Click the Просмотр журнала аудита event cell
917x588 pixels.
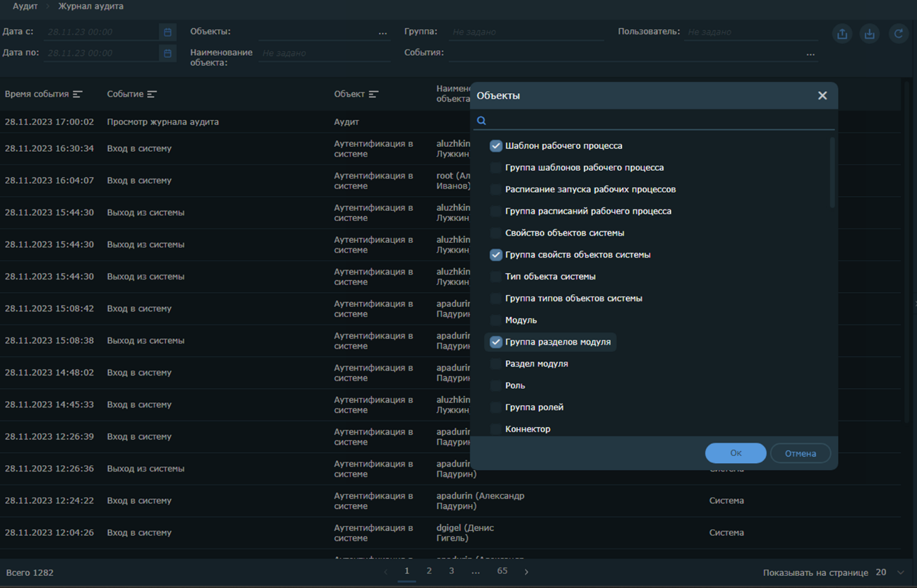click(x=163, y=122)
